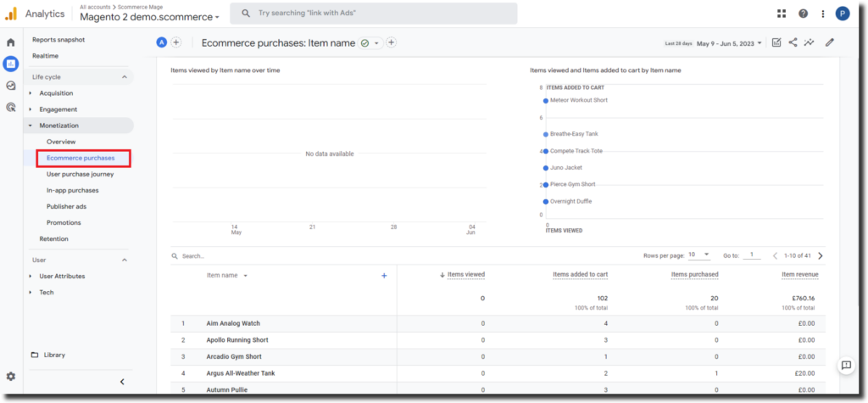Viewport: 868px width, 403px height.
Task: Click Breathe-Easy Tank scatter point
Action: point(546,134)
